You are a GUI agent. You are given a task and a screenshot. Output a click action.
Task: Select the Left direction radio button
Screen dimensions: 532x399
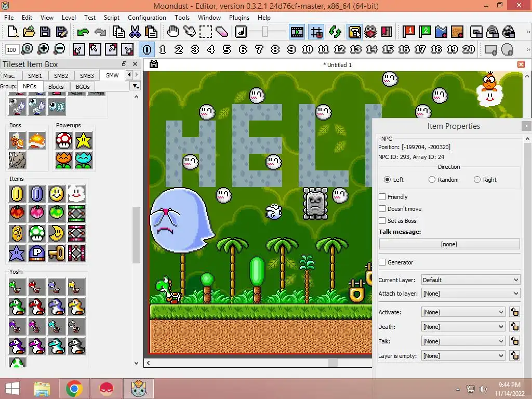[387, 179]
